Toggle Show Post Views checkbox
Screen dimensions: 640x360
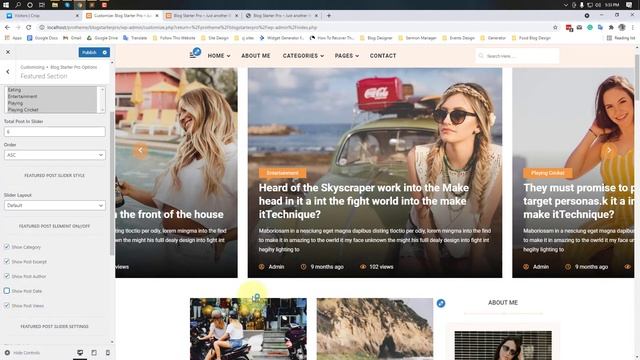coord(7,305)
